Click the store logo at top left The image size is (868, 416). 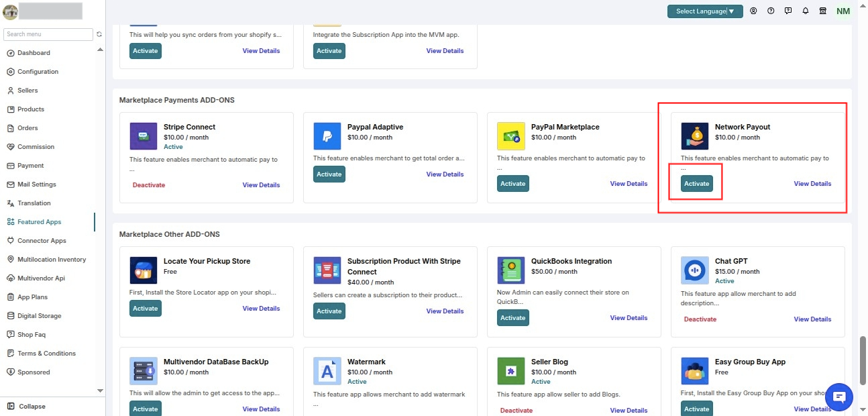point(10,12)
